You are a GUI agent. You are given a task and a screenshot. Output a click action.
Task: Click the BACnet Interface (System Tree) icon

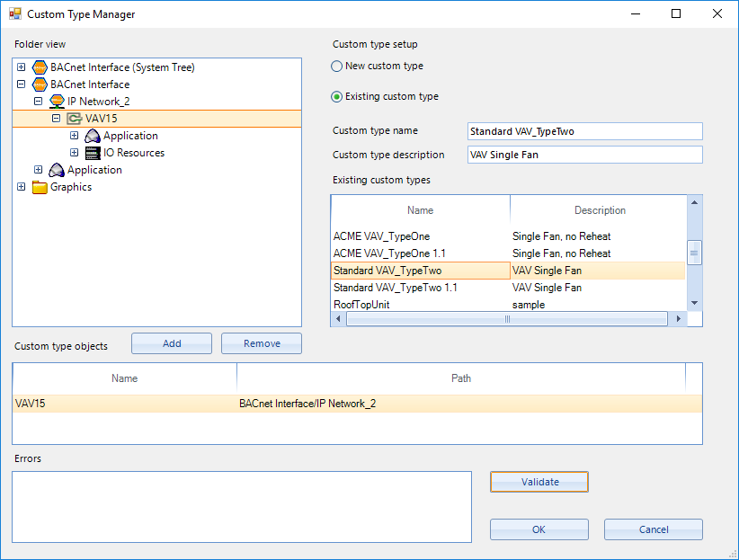(x=40, y=67)
